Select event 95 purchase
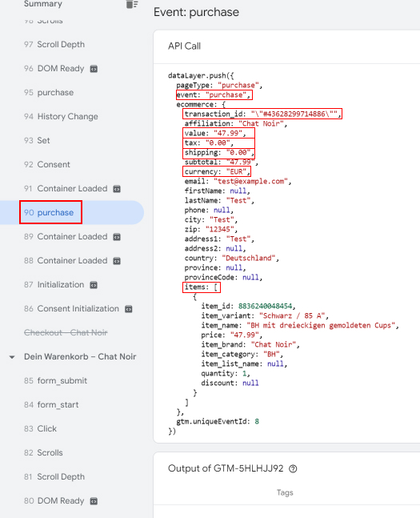Image resolution: width=420 pixels, height=518 pixels. [49, 93]
